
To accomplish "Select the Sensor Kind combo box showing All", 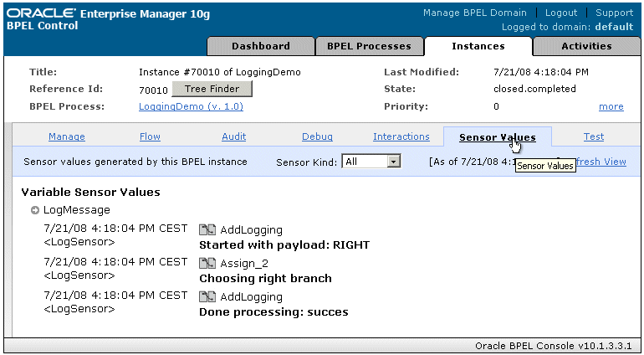I will (x=371, y=162).
